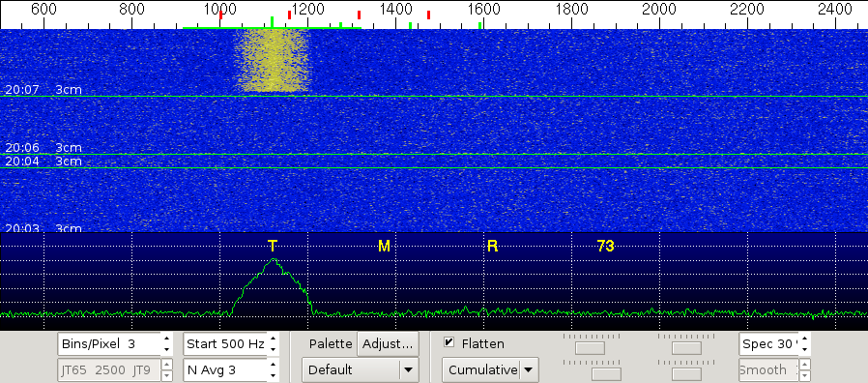Viewport: 868px width, 383px height.
Task: Click inside the Bins/Pixel input field
Action: [x=109, y=343]
